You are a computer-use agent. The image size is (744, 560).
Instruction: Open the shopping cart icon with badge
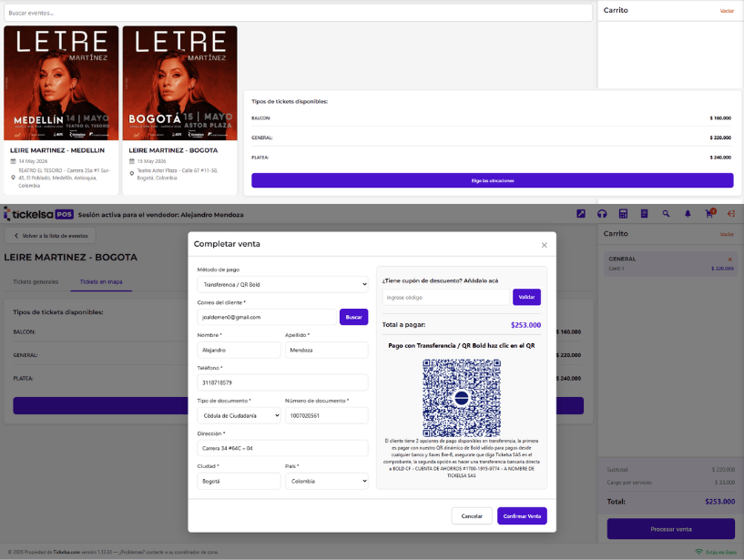click(x=709, y=214)
